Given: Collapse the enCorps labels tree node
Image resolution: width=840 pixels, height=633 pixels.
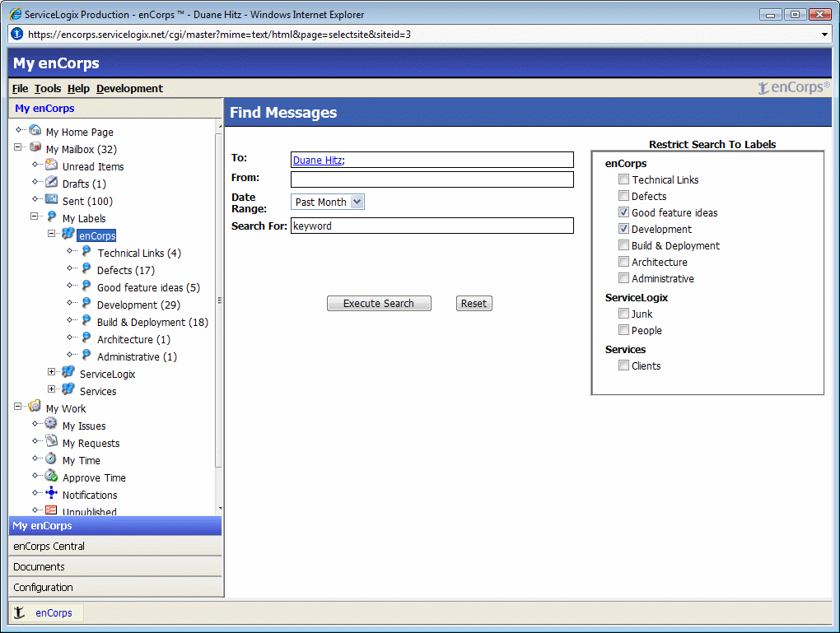Looking at the screenshot, I should point(51,234).
